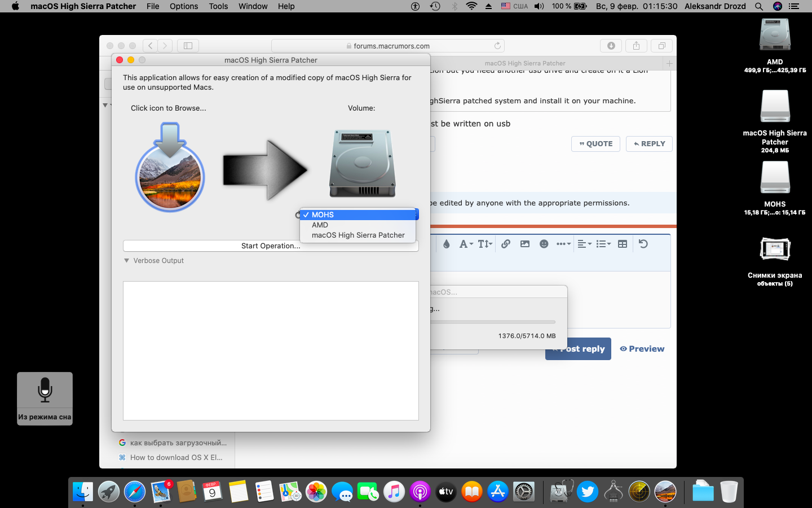Open the Window menu
The height and width of the screenshot is (508, 812).
pos(253,6)
